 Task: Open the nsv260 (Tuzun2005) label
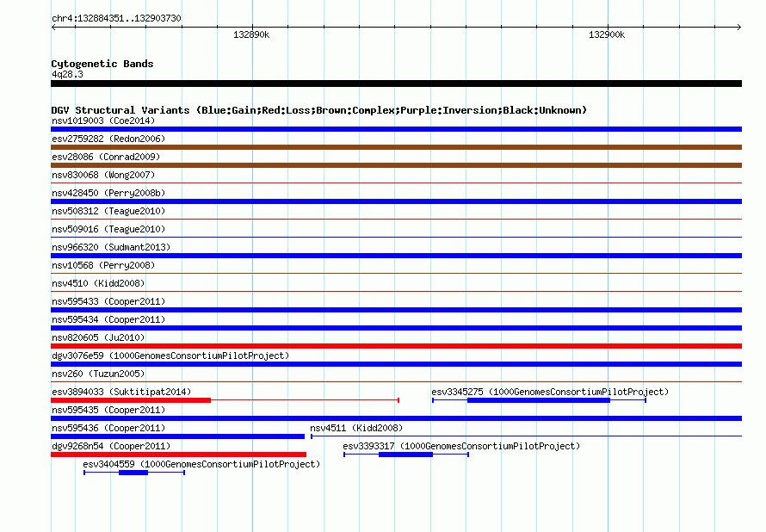(x=98, y=374)
